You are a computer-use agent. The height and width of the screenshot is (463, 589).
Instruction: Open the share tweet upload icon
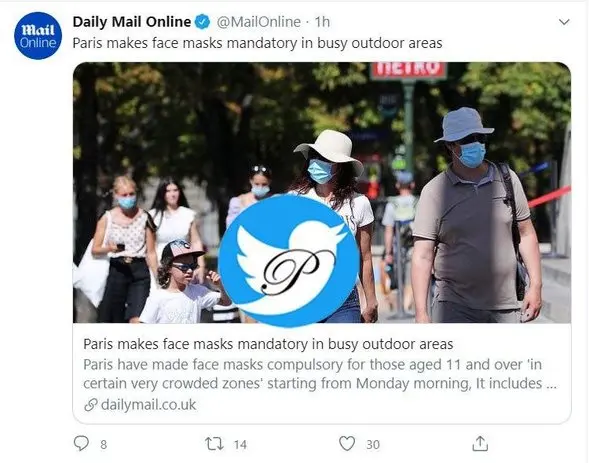(480, 443)
